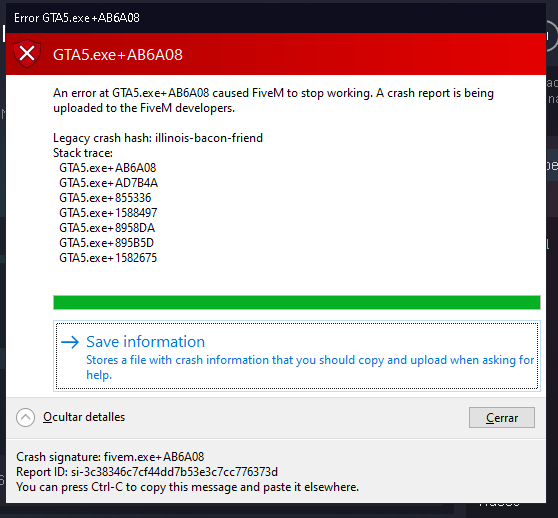The image size is (558, 518).
Task: Click the Crash signature fivem.exe+AB6A08 line
Action: (x=110, y=457)
